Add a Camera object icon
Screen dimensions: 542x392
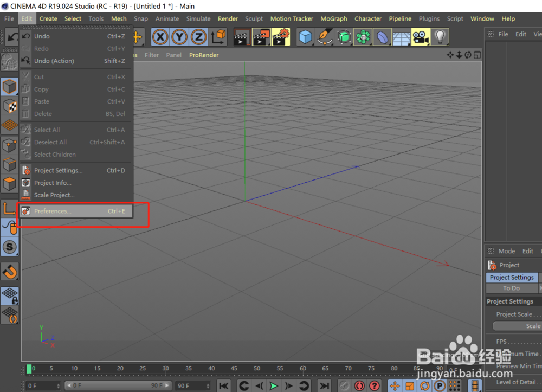pos(421,37)
